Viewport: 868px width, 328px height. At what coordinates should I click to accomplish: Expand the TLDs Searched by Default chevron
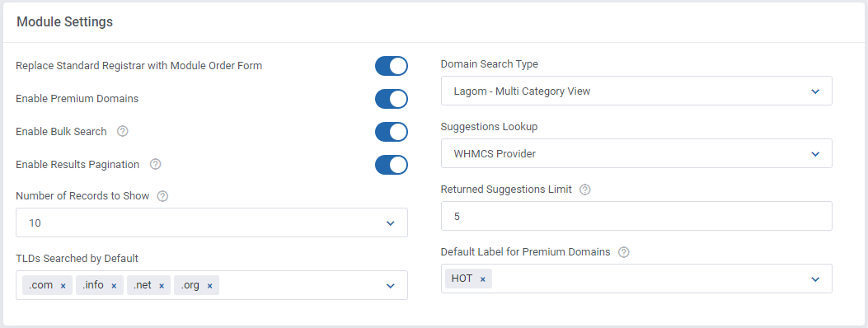click(x=390, y=286)
